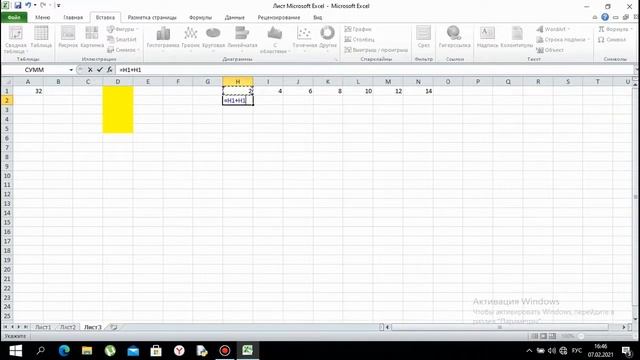Insert a PivotTable (Сводная таблица)

[x=16, y=40]
